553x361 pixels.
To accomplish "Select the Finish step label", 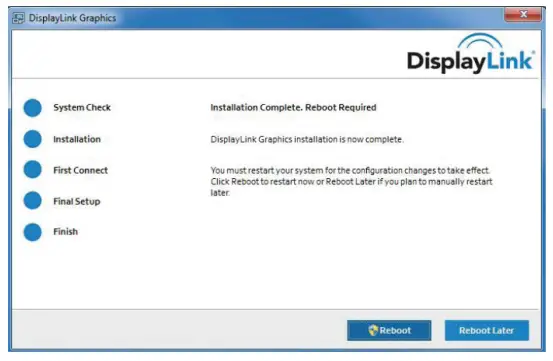I will point(66,232).
